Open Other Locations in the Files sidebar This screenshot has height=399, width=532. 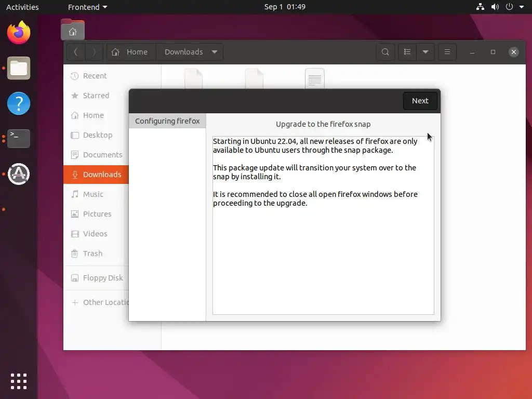tap(96, 302)
